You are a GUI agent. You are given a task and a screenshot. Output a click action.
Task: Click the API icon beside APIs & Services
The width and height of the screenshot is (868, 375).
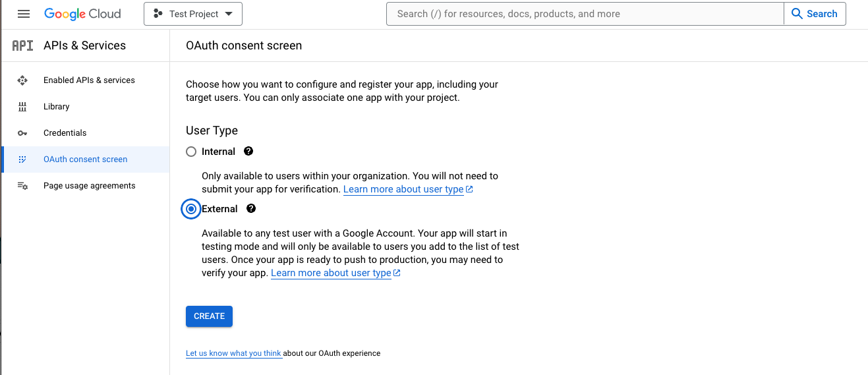[x=23, y=45]
